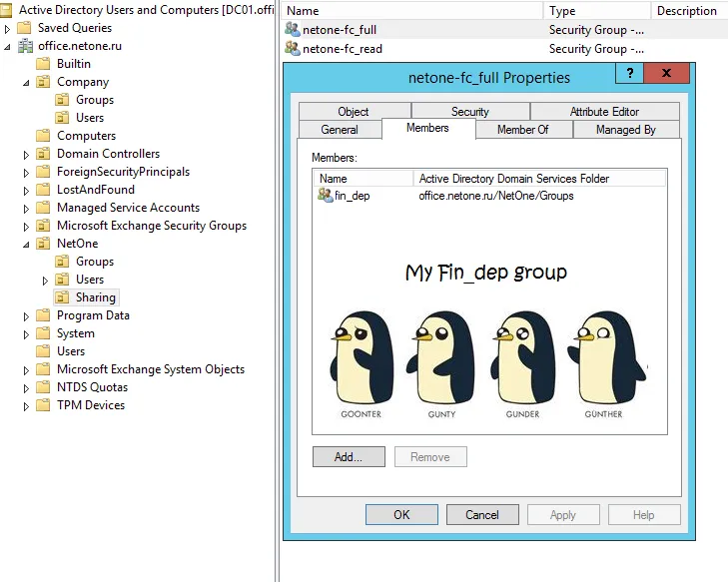
Task: Click the fin_dep member group icon
Action: pos(325,195)
